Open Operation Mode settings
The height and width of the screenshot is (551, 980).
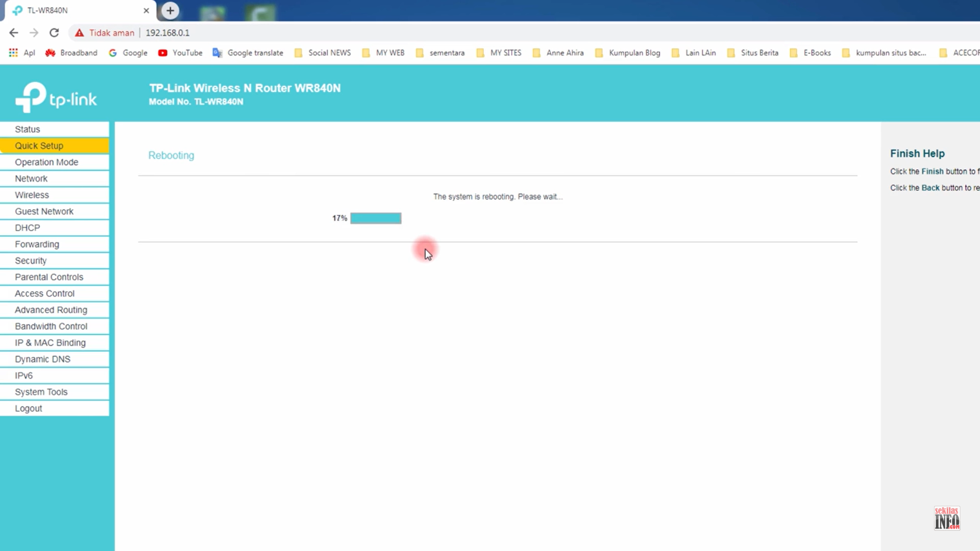click(55, 162)
